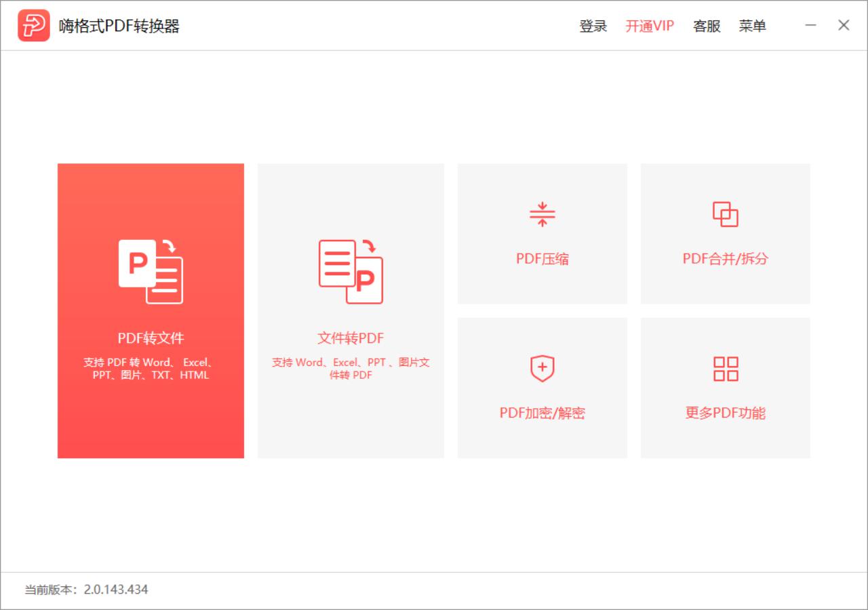The height and width of the screenshot is (610, 868).
Task: Click the app title 嗨格式PDF转换器
Action: tap(119, 25)
